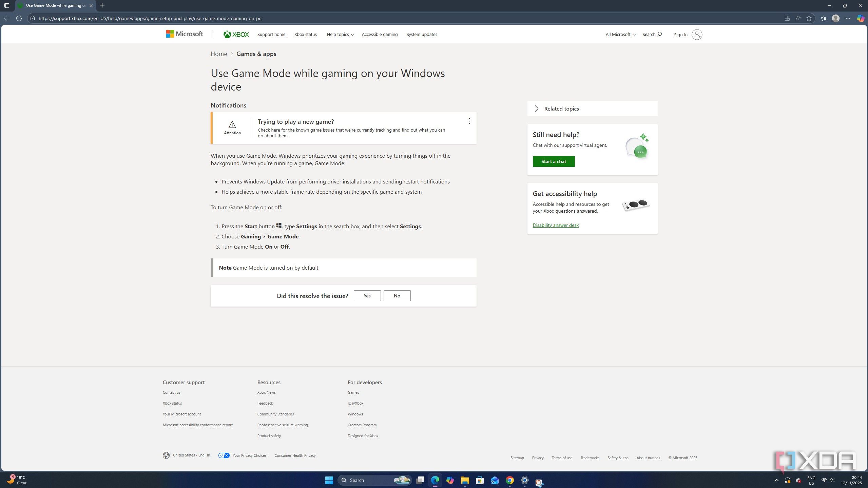The height and width of the screenshot is (488, 868).
Task: Open Edge Settings and more menu
Action: [x=848, y=18]
